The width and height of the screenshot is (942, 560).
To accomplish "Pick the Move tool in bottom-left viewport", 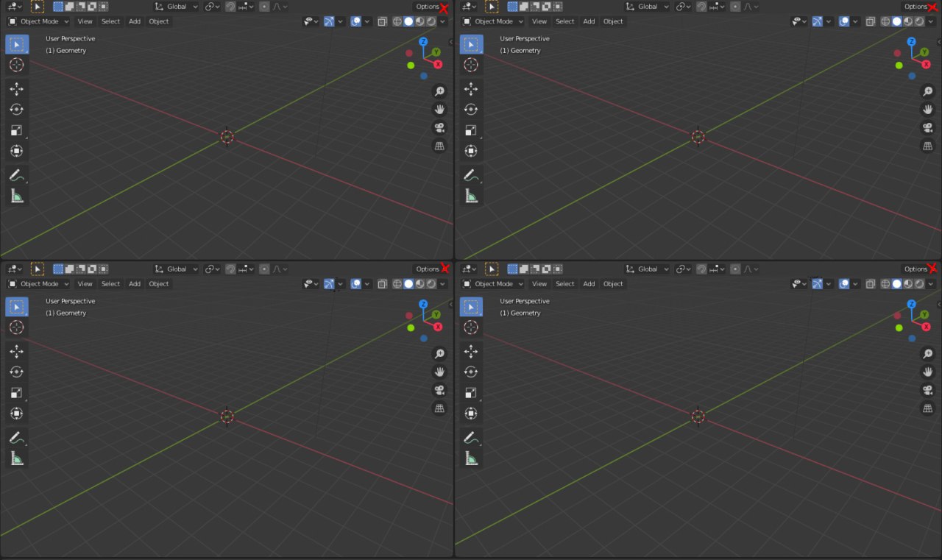I will pyautogui.click(x=17, y=352).
